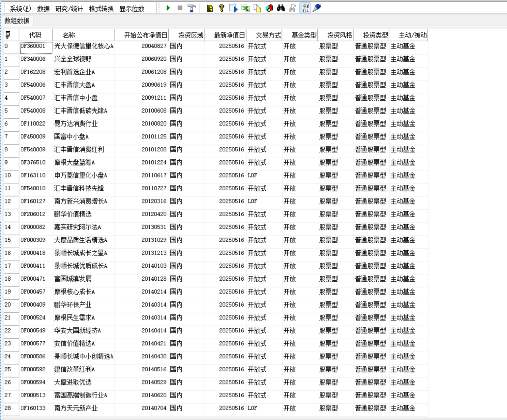This screenshot has width=507, height=420.
Task: Open the 系统(F) menu
Action: pyautogui.click(x=20, y=9)
